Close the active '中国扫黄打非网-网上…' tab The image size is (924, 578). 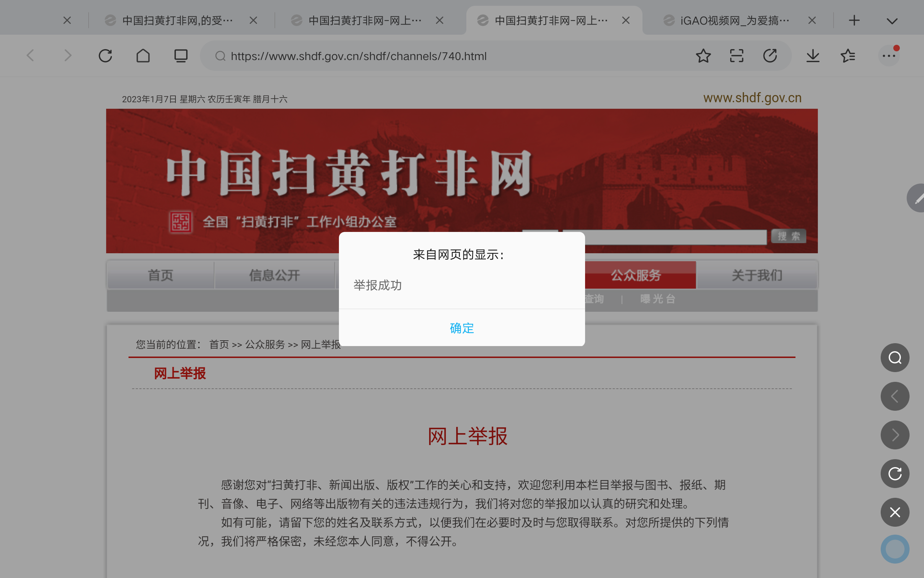click(626, 20)
